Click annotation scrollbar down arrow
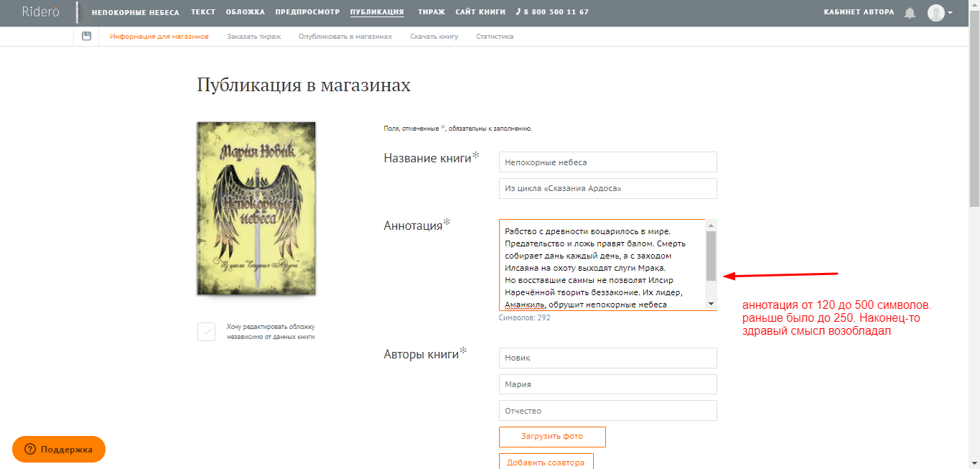980x469 pixels. 711,305
